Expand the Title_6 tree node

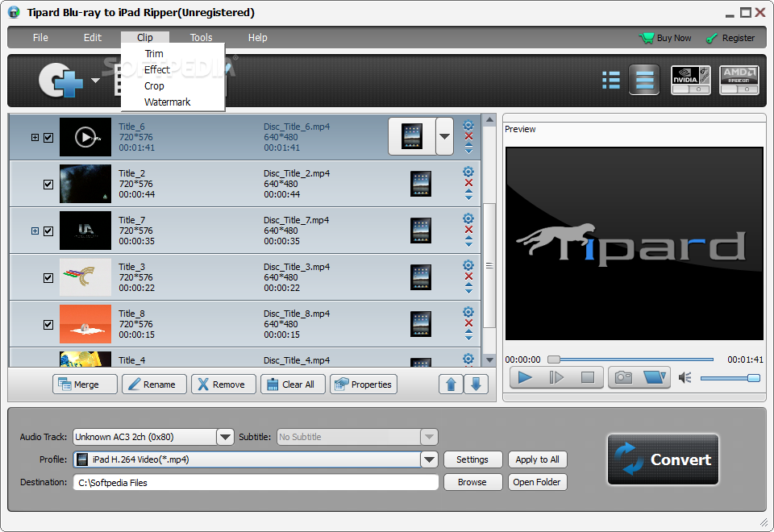click(35, 138)
